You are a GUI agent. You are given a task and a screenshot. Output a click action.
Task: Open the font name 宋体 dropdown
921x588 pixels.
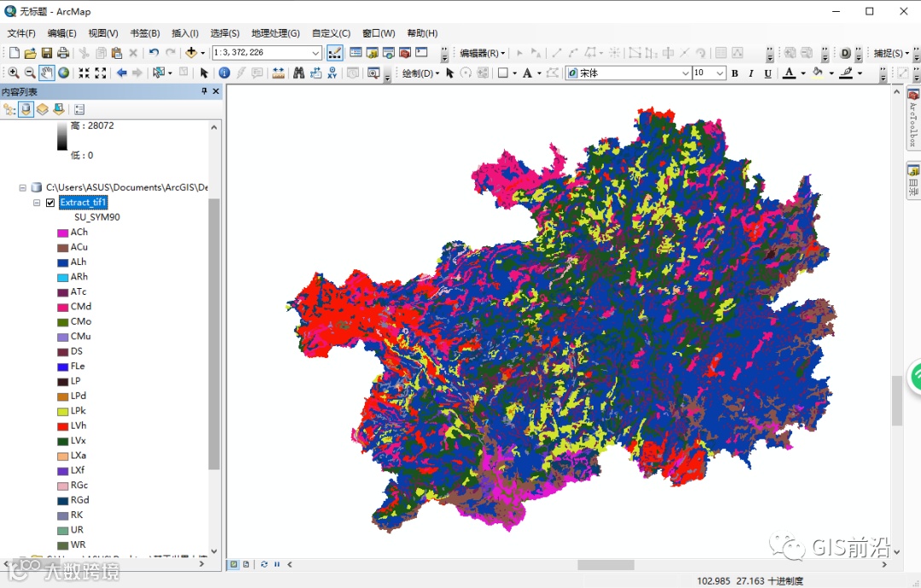pyautogui.click(x=685, y=73)
